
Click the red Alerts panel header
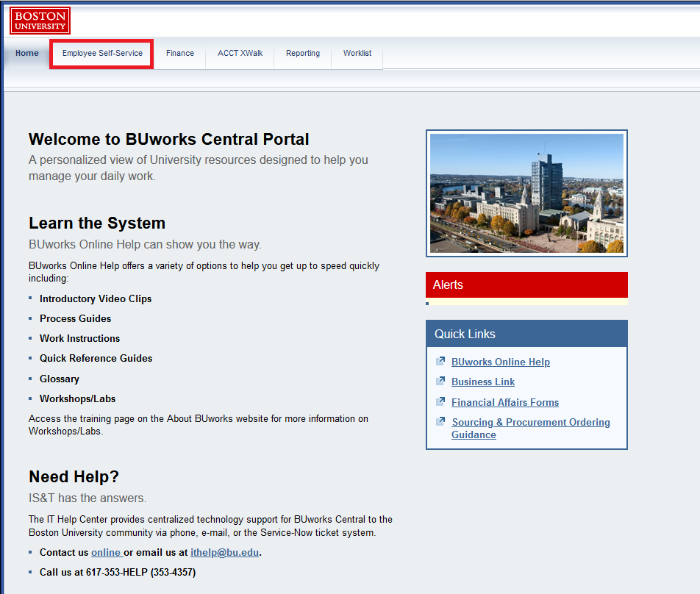click(526, 285)
